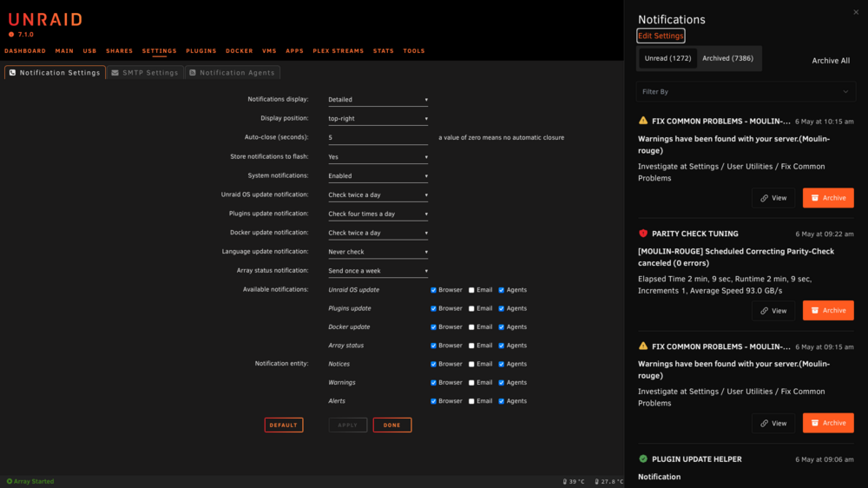Archive the 10:15 am Fix Common Problems notification
This screenshot has width=868, height=488.
828,198
